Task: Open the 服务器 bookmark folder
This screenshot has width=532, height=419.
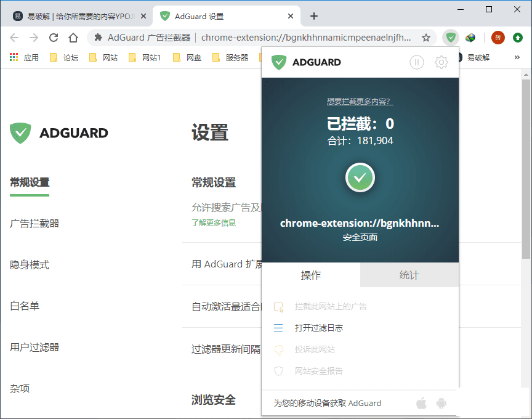Action: (x=230, y=57)
